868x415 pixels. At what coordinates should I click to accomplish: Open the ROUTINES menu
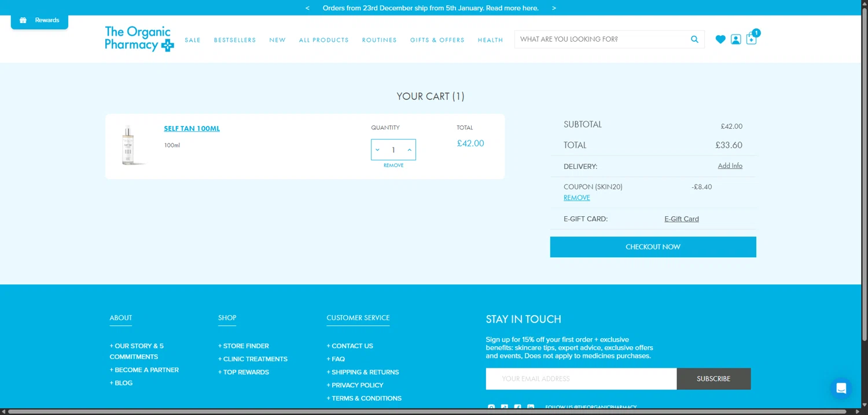coord(380,40)
